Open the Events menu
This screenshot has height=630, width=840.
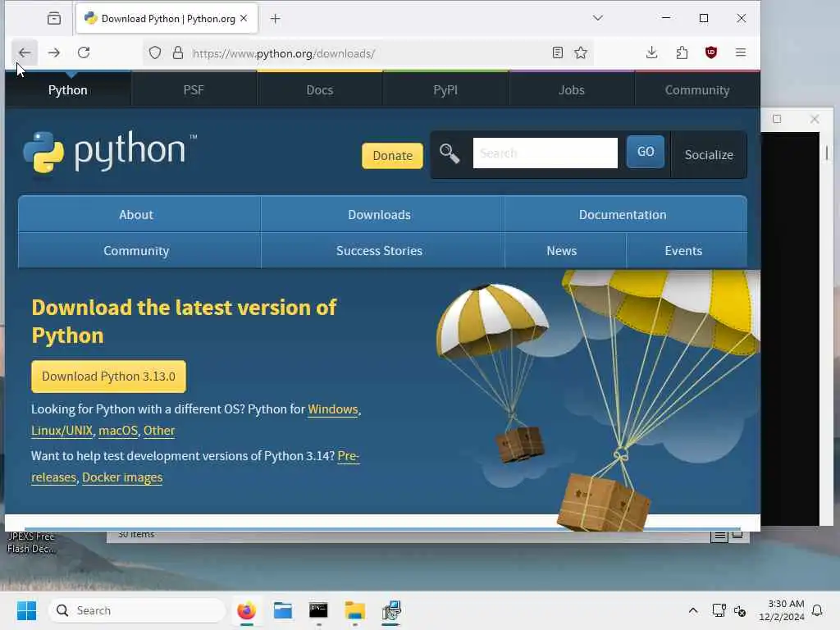click(683, 251)
